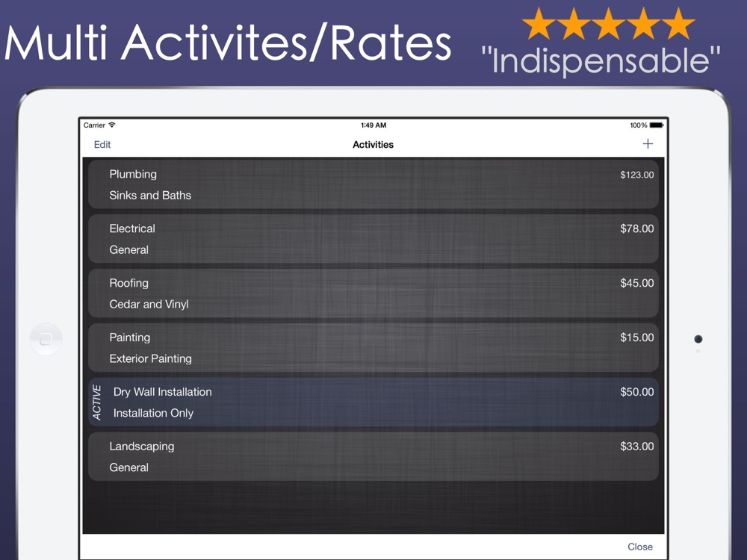Click the $45.00 rate value
747x560 pixels.
pos(636,283)
